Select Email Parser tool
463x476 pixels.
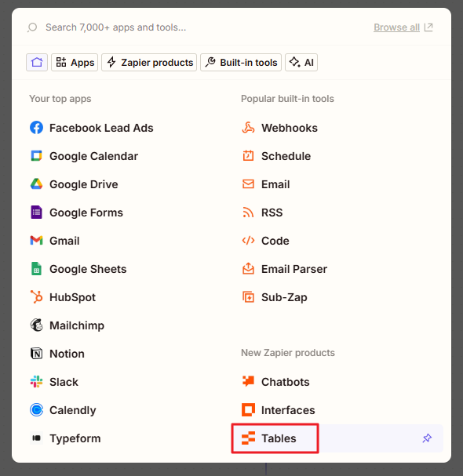coord(285,269)
